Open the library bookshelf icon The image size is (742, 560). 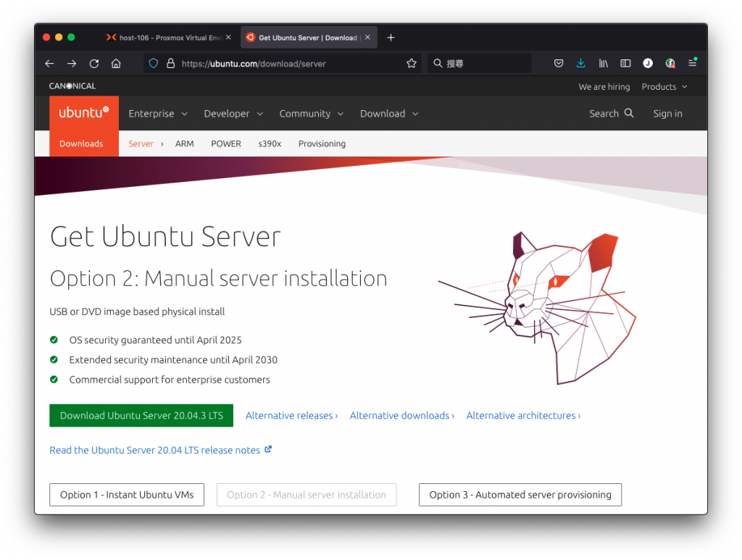point(604,63)
